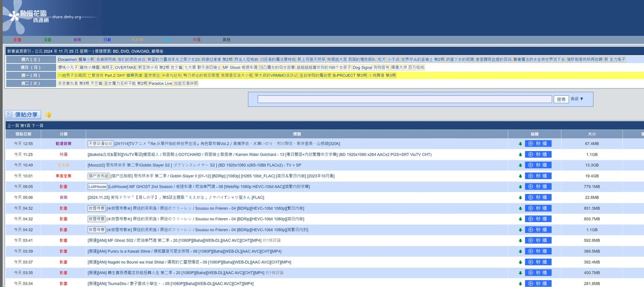Go to the 日劇 navigation category
Viewport: 644px width, 287px height.
click(107, 40)
